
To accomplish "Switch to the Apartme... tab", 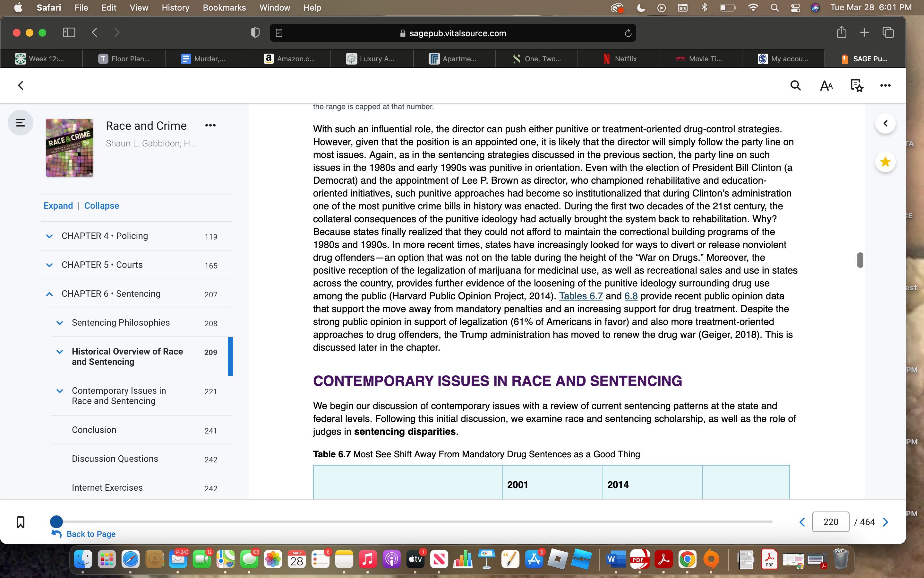I will coord(454,58).
